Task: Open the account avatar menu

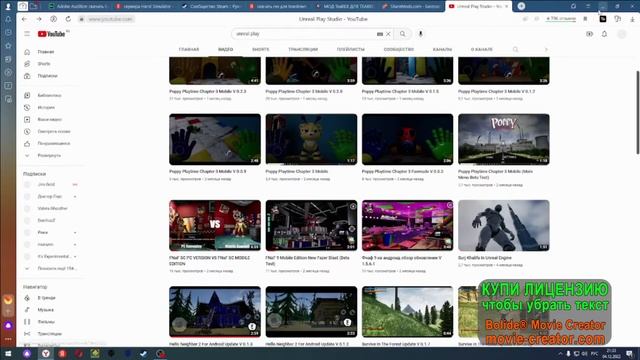Action: coord(622,34)
